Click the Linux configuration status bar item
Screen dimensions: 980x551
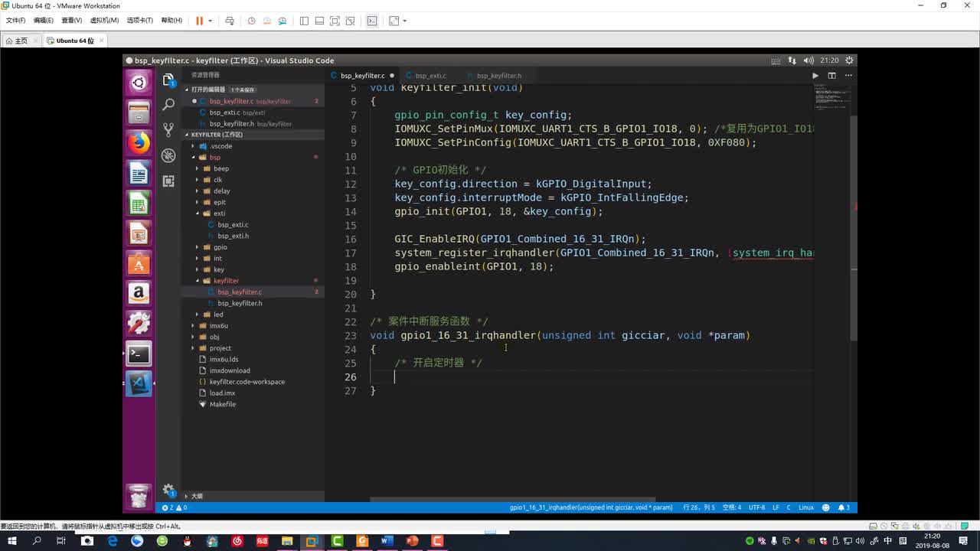coord(806,507)
